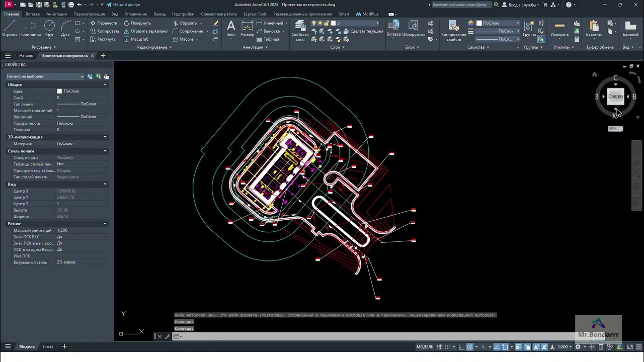Click the МОДЕЛЬ status bar button

tap(425, 346)
